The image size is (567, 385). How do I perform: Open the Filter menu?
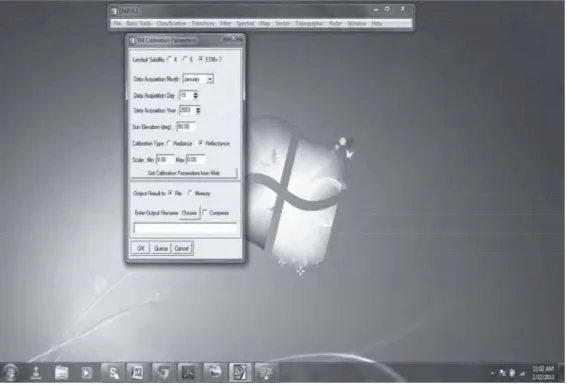tap(225, 23)
